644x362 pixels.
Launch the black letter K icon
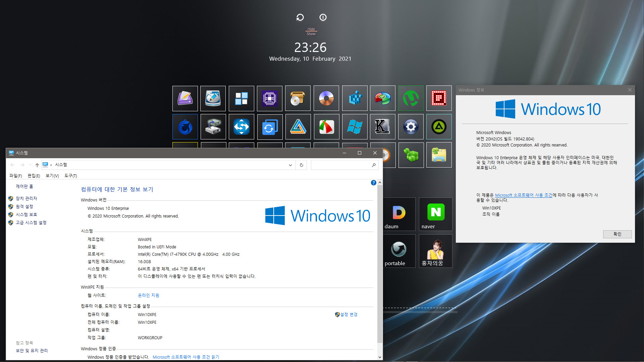click(x=383, y=127)
